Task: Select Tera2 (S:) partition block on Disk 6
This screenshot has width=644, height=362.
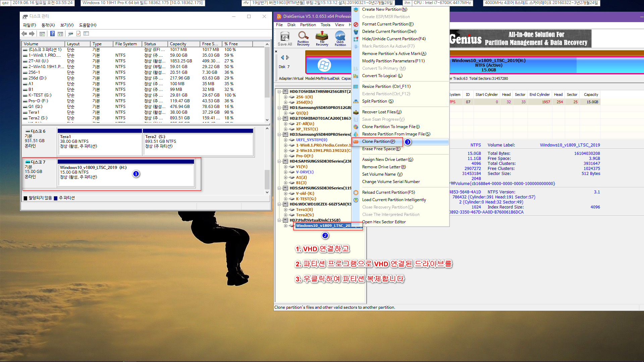Action: coord(198,142)
